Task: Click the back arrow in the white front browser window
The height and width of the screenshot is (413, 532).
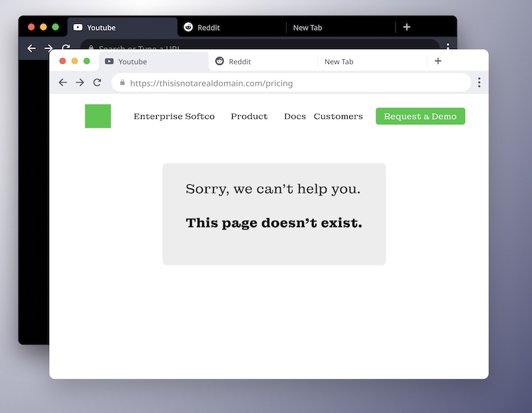Action: pos(63,82)
